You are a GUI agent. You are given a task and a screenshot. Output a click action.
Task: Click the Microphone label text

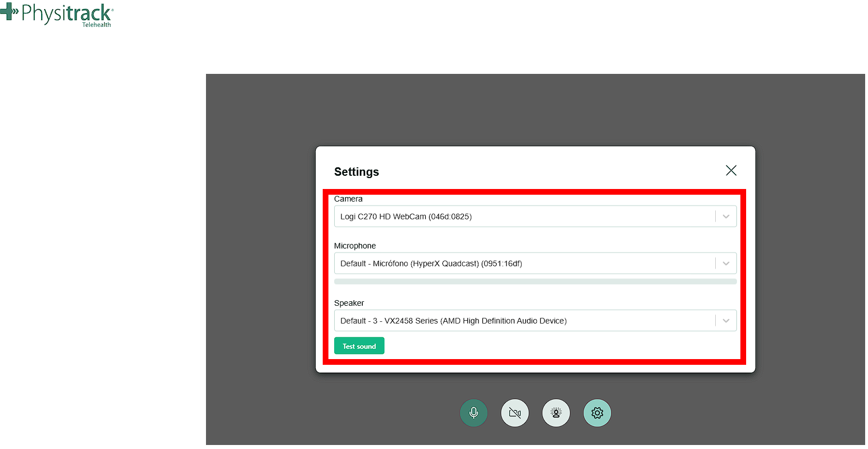tap(355, 246)
